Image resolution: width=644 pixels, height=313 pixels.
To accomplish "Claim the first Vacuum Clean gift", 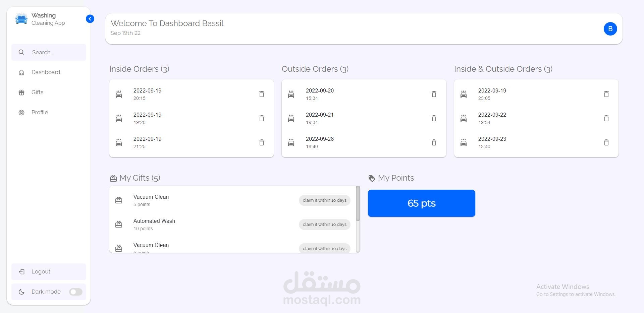I will pos(325,200).
